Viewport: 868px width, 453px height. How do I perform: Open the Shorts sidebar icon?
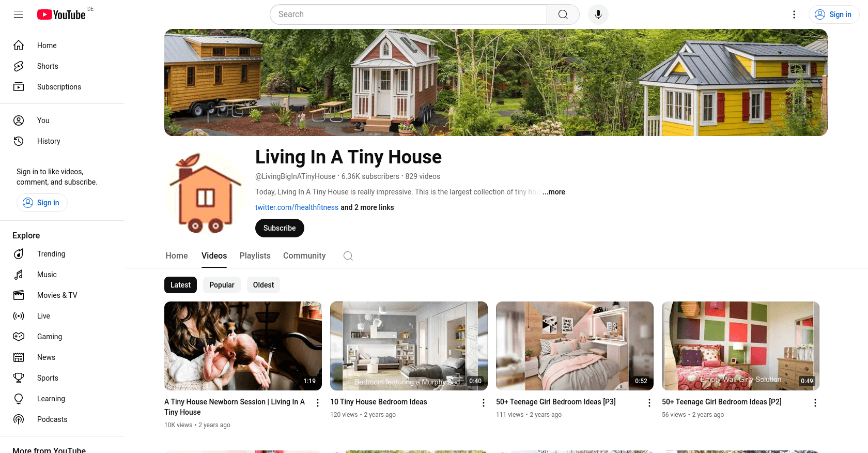pos(19,66)
